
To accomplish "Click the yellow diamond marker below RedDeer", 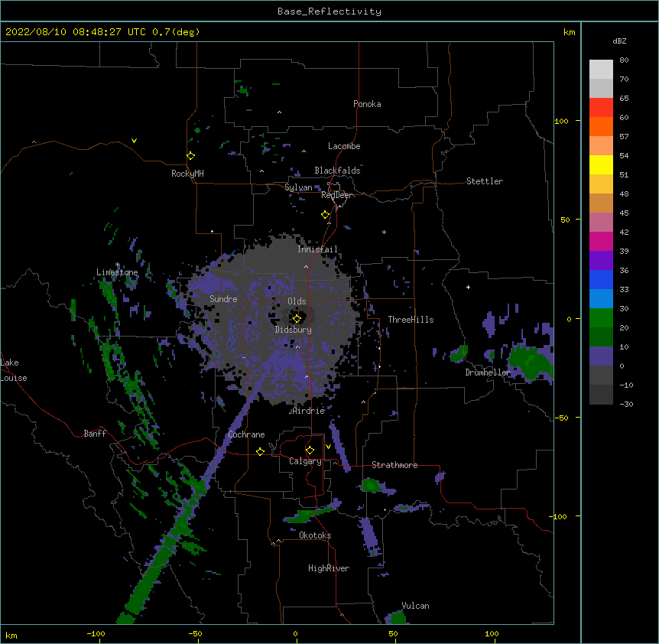I will [x=326, y=215].
